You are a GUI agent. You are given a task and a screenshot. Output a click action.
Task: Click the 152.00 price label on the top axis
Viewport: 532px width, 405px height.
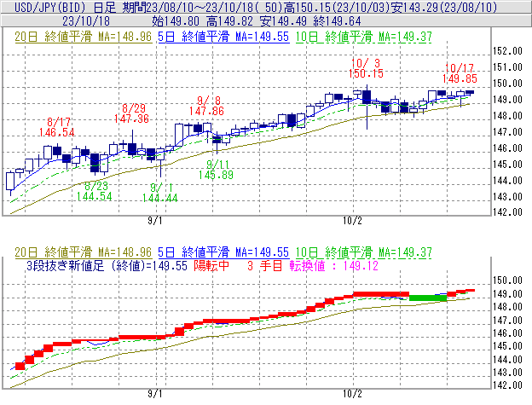507,51
